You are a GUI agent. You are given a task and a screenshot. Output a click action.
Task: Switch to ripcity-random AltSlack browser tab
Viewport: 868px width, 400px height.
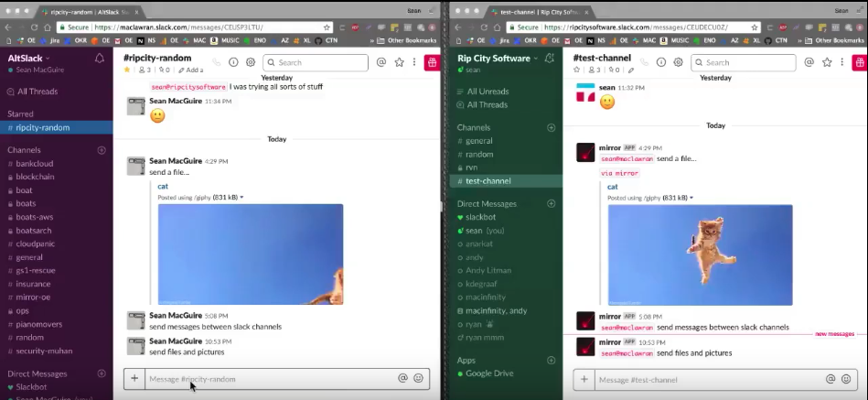[91, 12]
